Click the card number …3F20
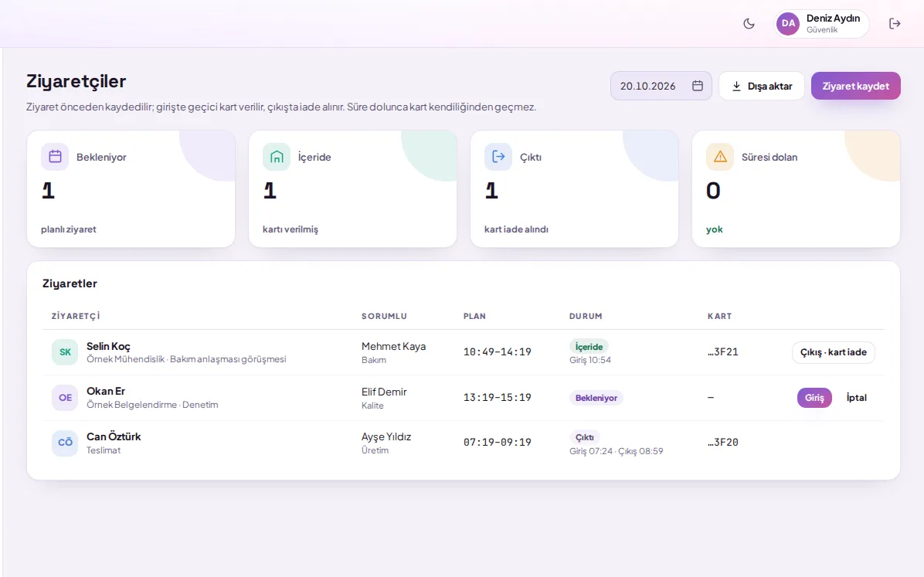Screen dimensions: 924x577 (x=723, y=442)
